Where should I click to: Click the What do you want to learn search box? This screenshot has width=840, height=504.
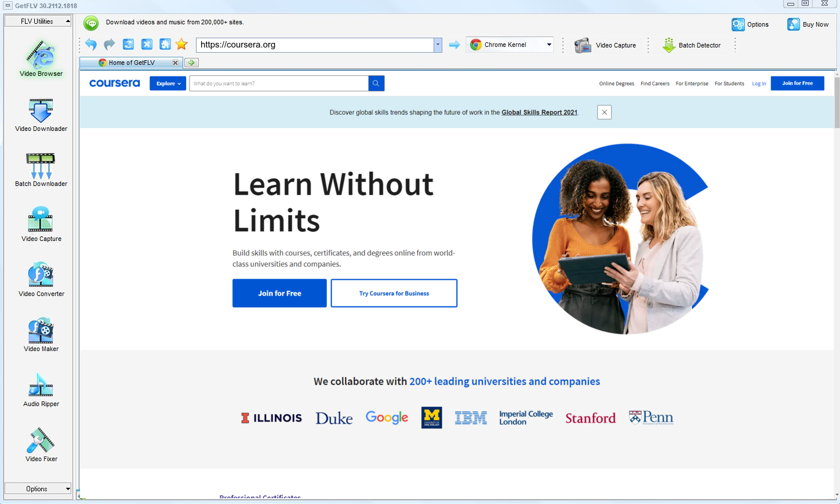pyautogui.click(x=279, y=83)
